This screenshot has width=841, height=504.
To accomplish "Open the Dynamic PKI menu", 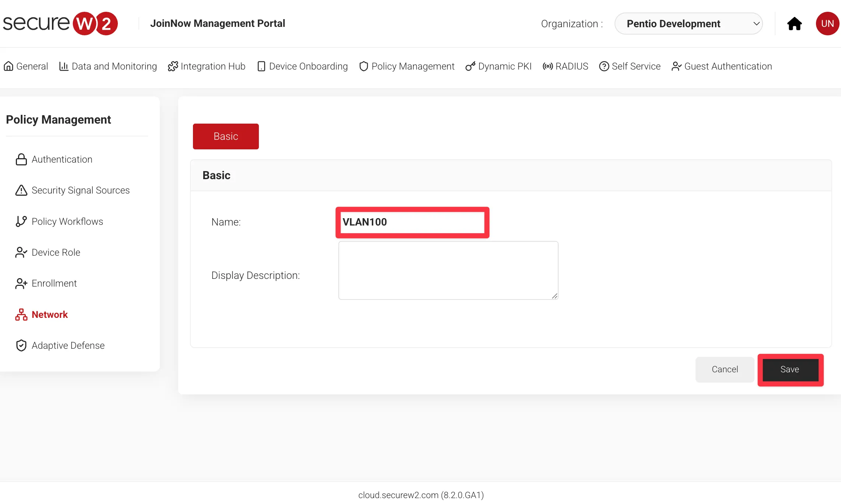I will [498, 66].
